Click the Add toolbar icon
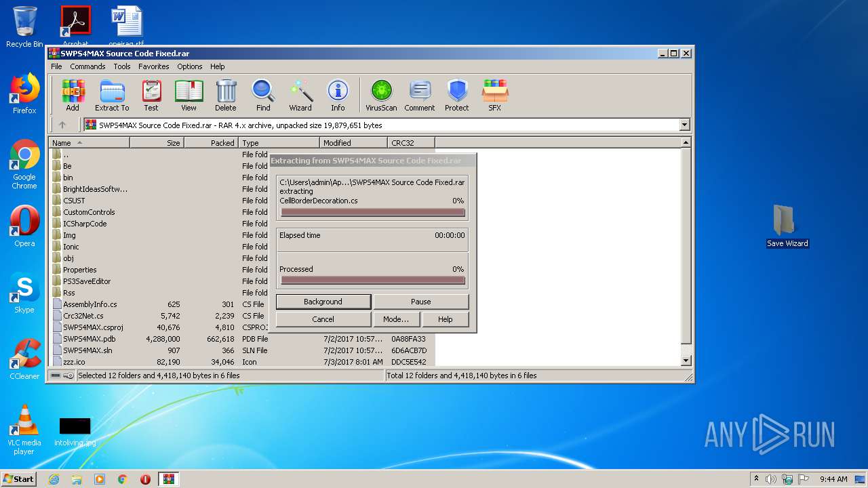 73,95
